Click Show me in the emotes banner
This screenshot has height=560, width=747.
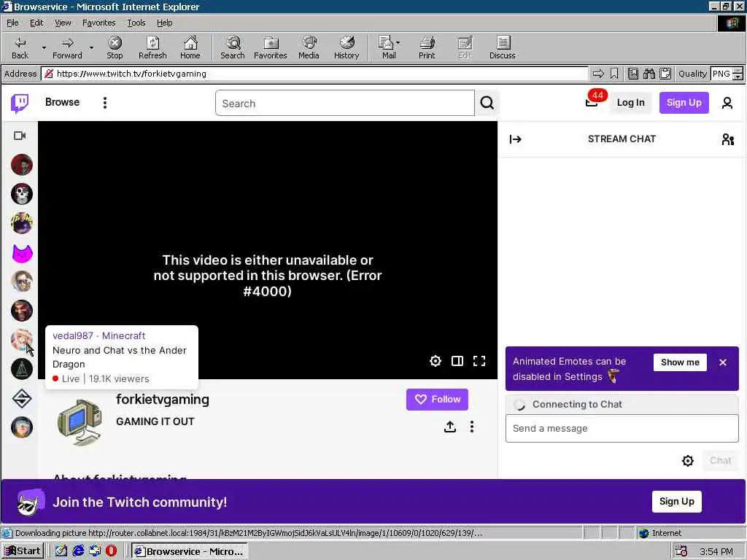pos(680,362)
